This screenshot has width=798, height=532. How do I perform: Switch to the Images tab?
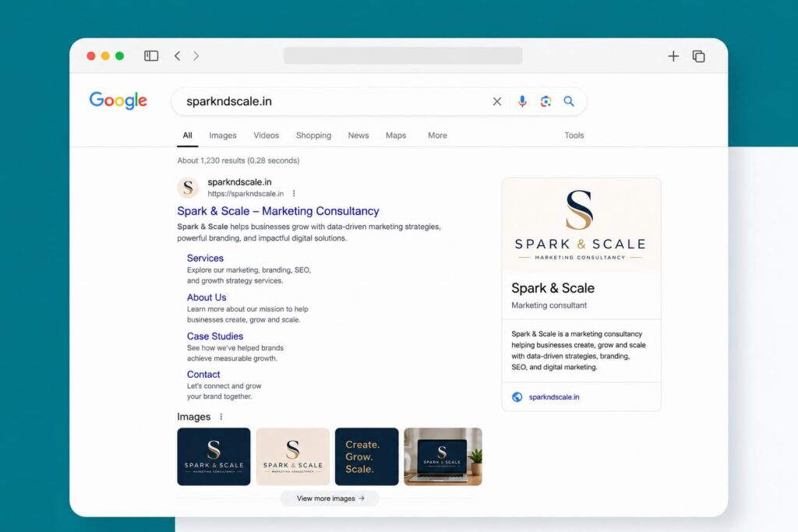223,136
